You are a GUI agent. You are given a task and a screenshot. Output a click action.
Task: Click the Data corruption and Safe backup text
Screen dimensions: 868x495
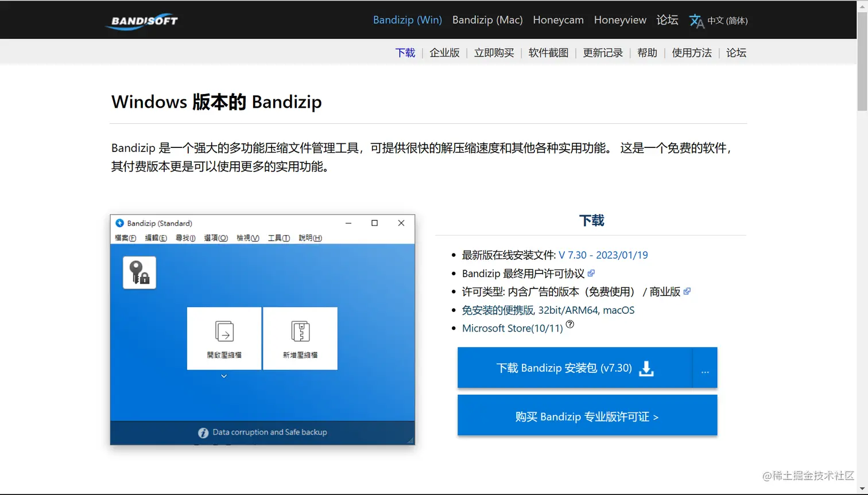[x=270, y=432]
